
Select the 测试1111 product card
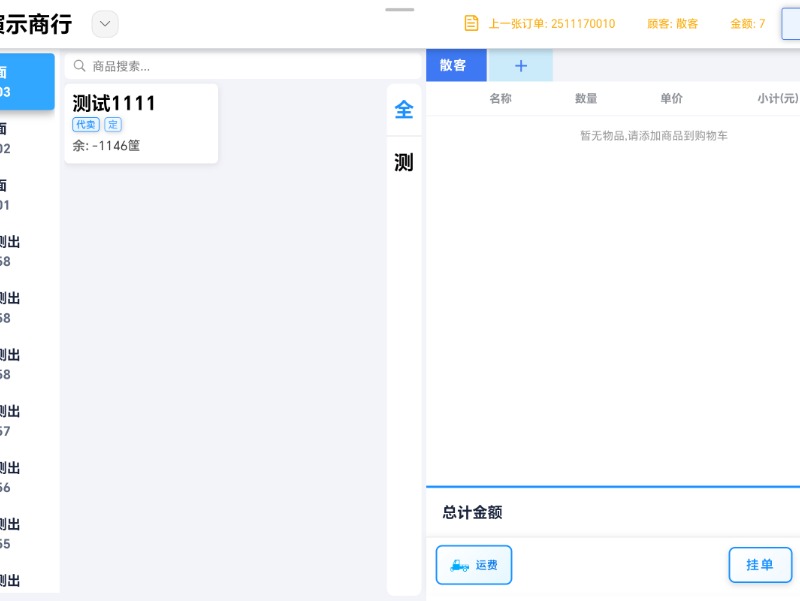click(x=140, y=122)
